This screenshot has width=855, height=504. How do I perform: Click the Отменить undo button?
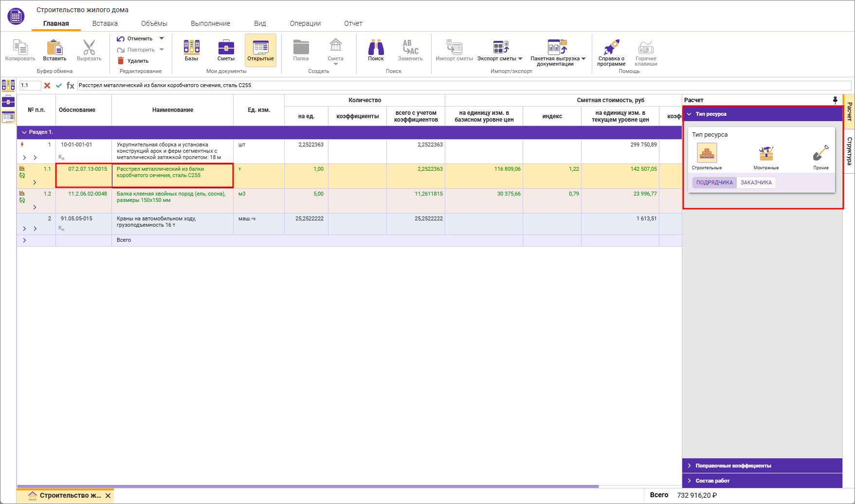[135, 39]
